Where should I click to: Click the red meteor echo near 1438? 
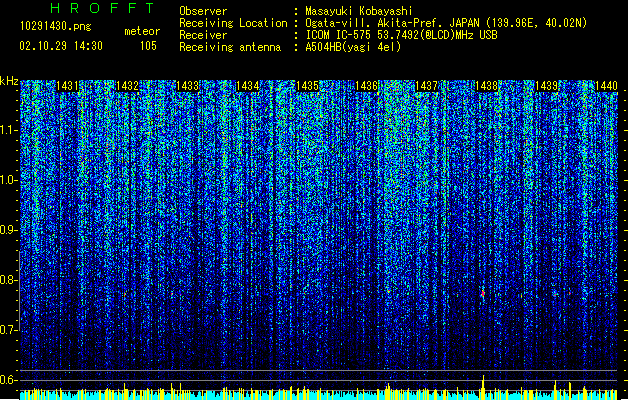tap(483, 294)
